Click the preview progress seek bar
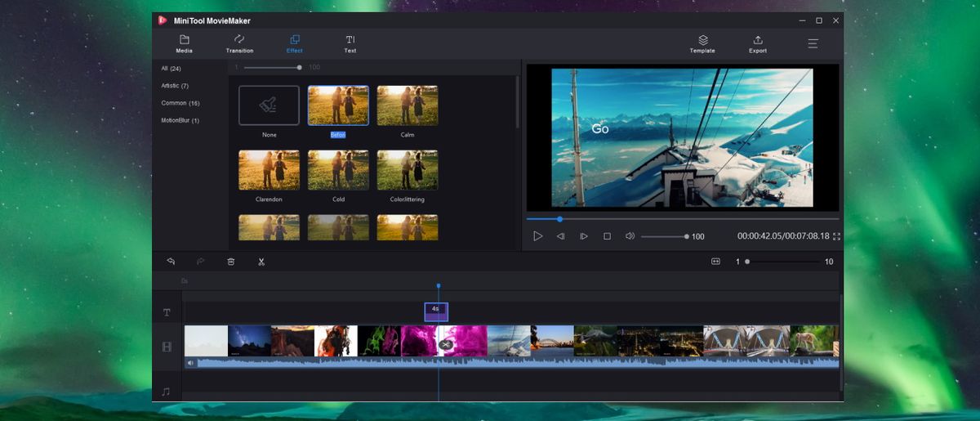 (683, 219)
